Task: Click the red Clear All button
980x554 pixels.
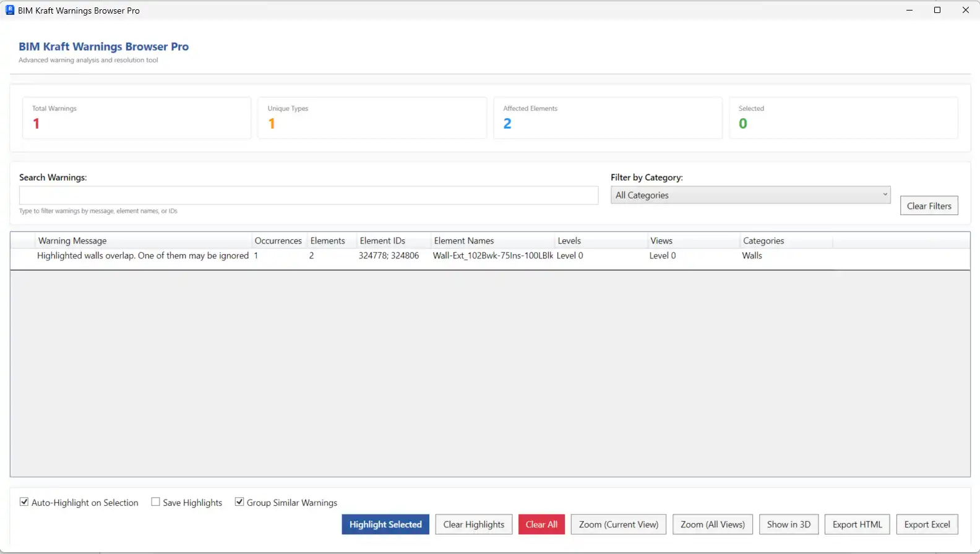Action: (x=541, y=524)
